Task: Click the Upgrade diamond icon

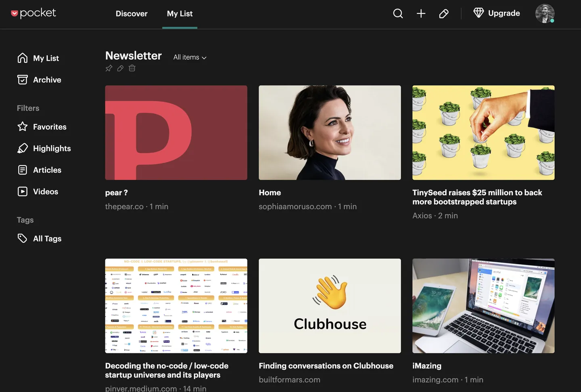Action: 479,13
